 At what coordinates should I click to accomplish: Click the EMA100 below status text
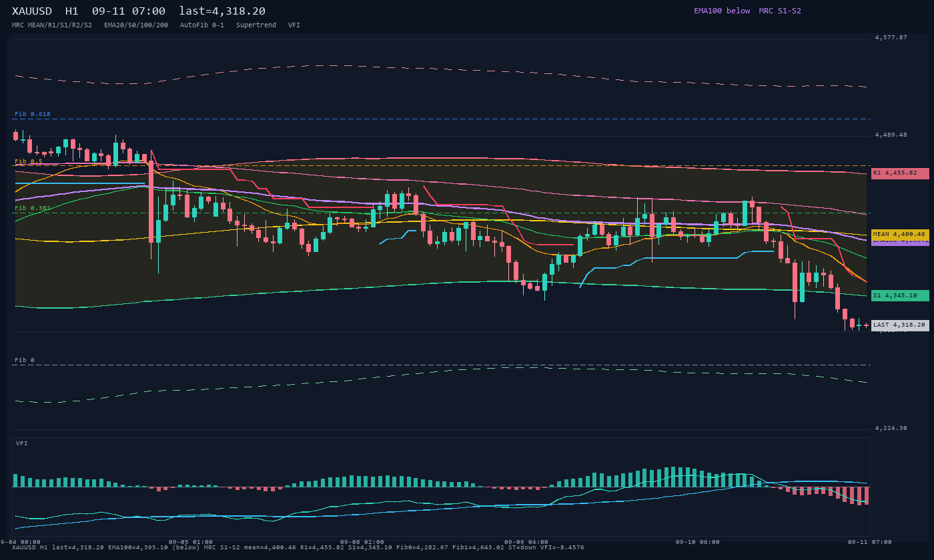(x=722, y=11)
